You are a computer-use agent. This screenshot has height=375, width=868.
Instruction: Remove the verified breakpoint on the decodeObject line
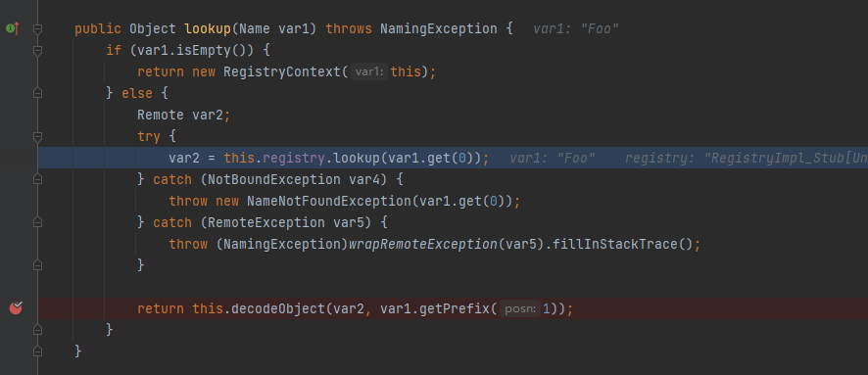pyautogui.click(x=16, y=308)
